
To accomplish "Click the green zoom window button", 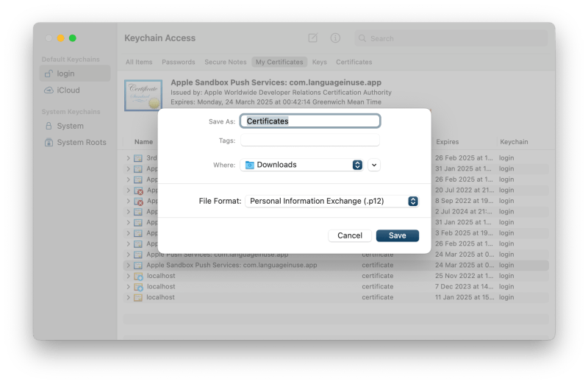I will click(x=73, y=38).
